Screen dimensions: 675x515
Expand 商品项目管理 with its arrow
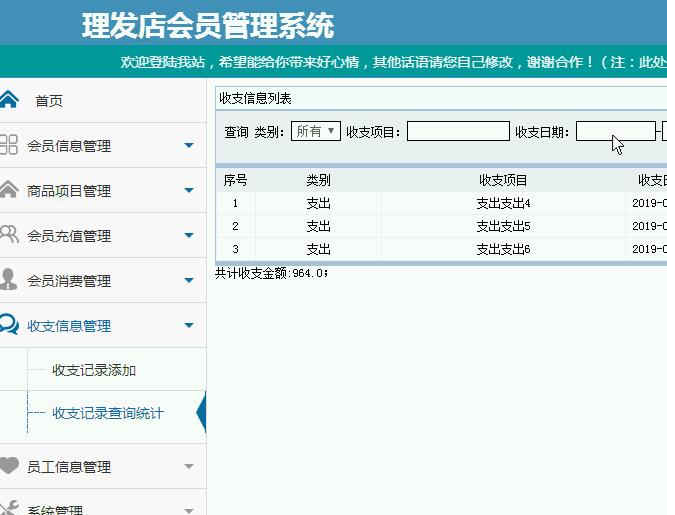click(x=189, y=190)
